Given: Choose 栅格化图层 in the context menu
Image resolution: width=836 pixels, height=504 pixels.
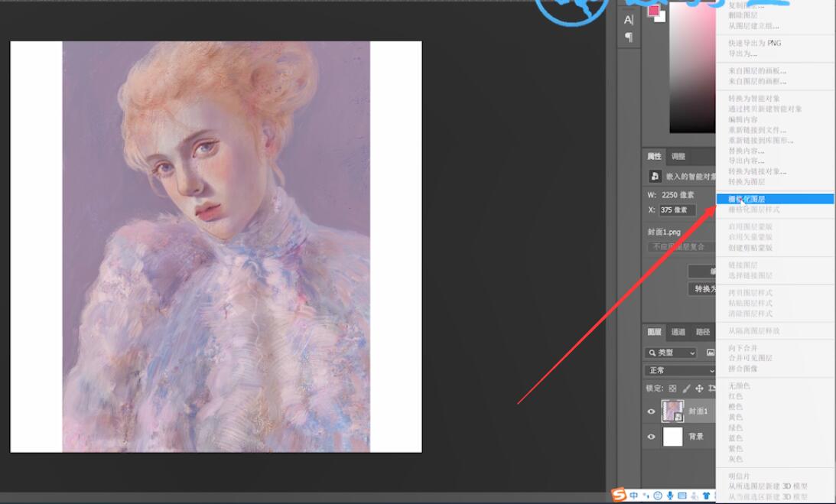Looking at the screenshot, I should coord(776,199).
